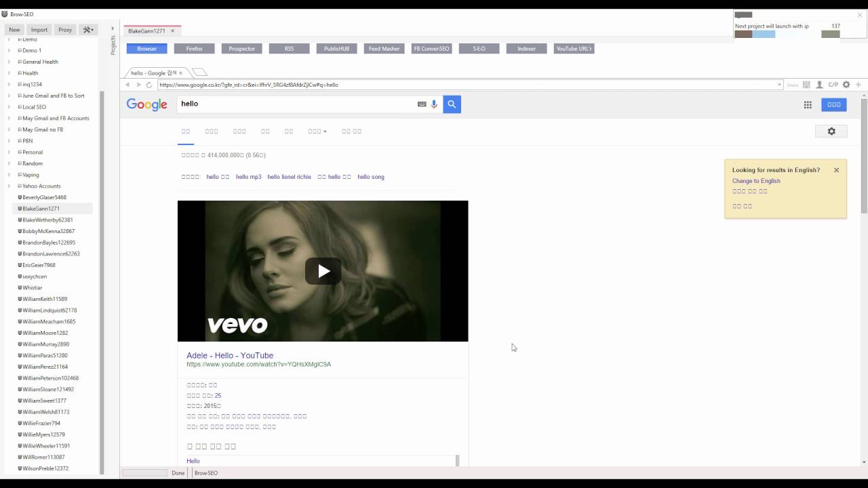Select the BeverlyGlaser5468 account
The height and width of the screenshot is (488, 868).
[44, 197]
